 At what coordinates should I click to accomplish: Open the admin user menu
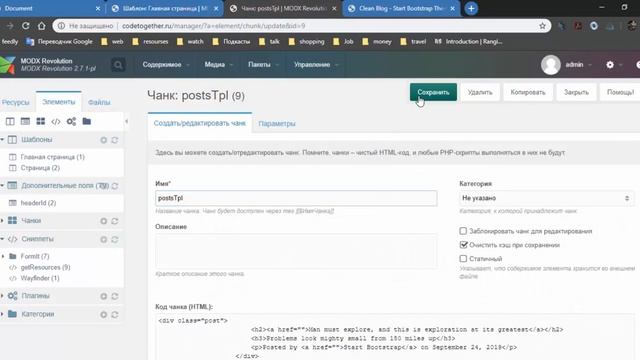(578, 64)
